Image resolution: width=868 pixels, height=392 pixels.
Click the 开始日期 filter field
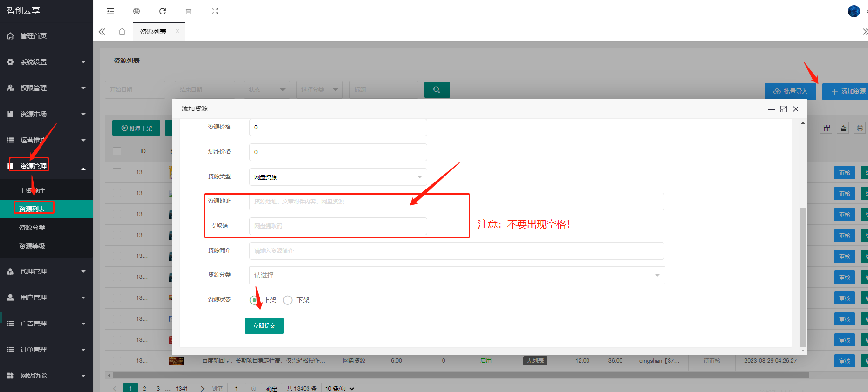pyautogui.click(x=135, y=90)
